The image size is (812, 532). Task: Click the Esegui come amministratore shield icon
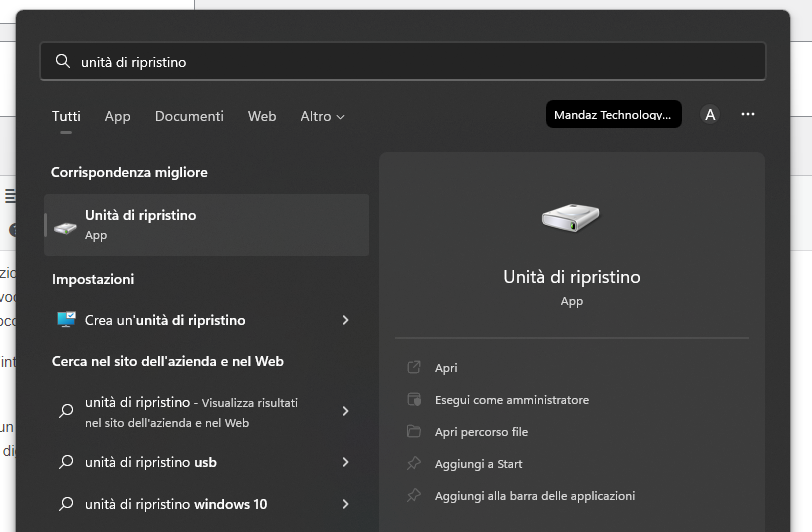414,400
